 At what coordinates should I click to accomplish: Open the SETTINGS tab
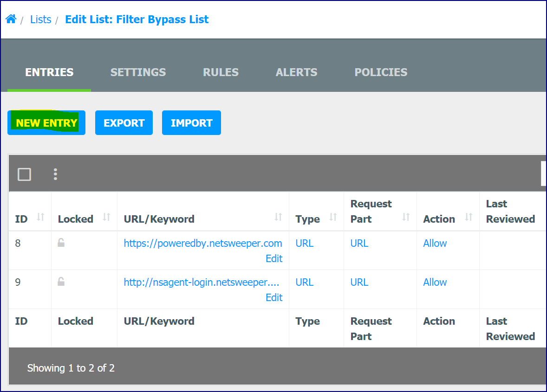click(x=138, y=72)
